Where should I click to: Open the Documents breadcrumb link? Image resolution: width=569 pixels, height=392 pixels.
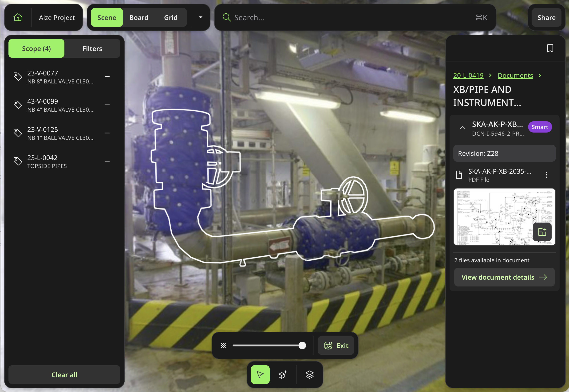click(515, 75)
